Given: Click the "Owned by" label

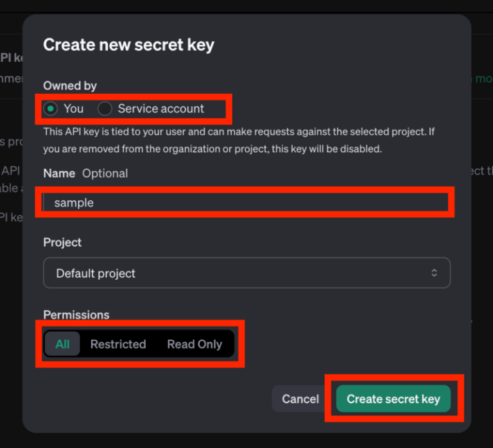Looking at the screenshot, I should (x=70, y=85).
